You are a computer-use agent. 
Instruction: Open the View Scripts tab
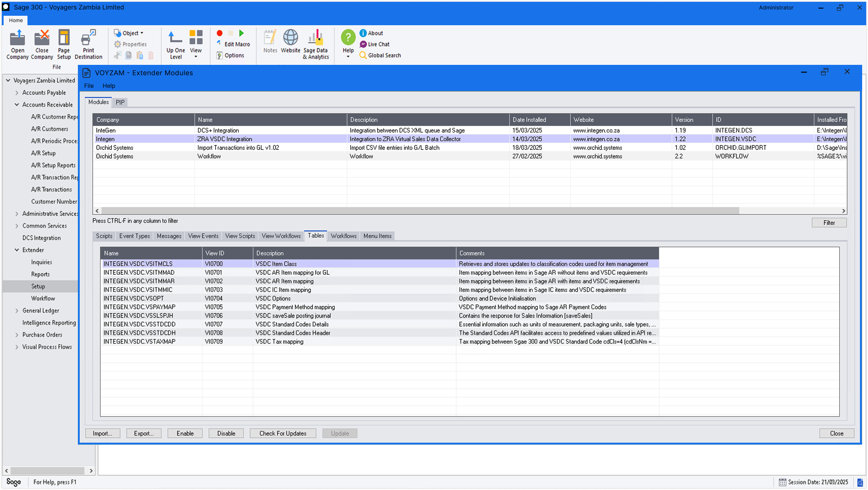240,236
